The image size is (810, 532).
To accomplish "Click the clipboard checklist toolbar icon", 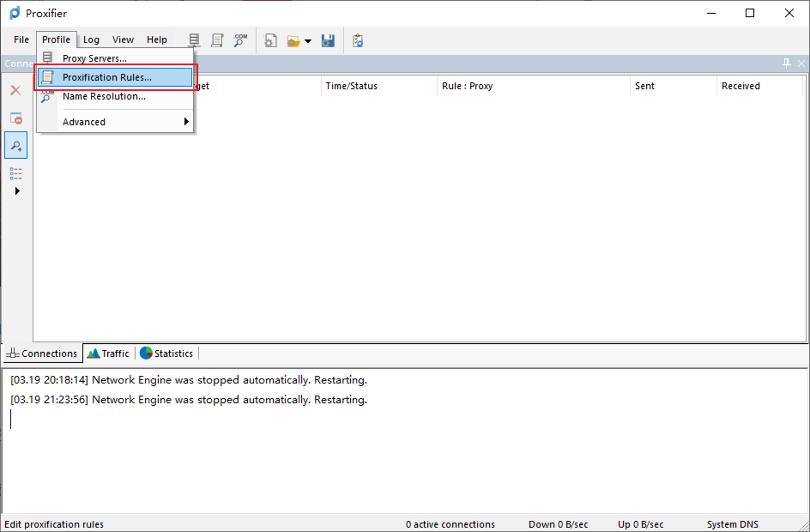I will pos(358,40).
